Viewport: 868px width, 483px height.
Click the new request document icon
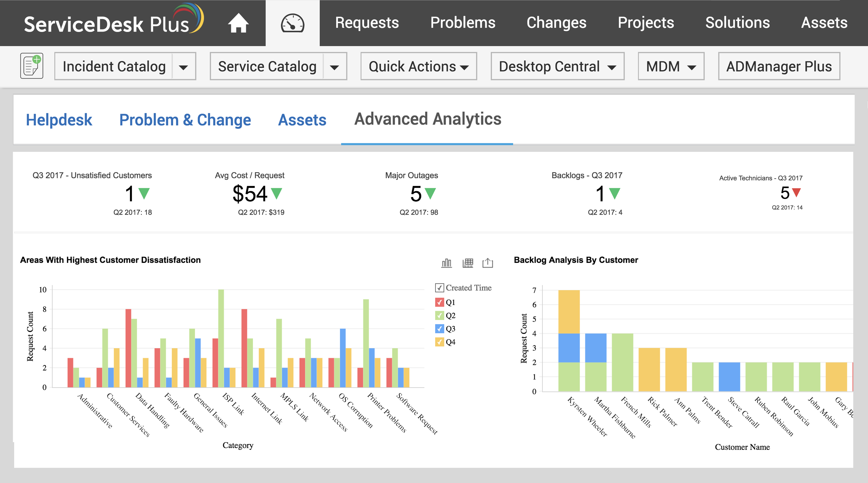32,66
